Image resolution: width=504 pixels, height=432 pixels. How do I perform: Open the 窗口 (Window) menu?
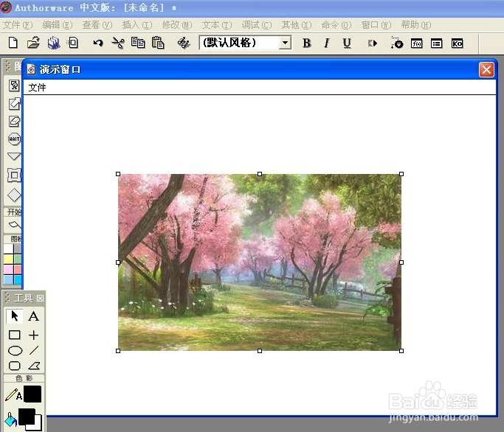coord(376,25)
